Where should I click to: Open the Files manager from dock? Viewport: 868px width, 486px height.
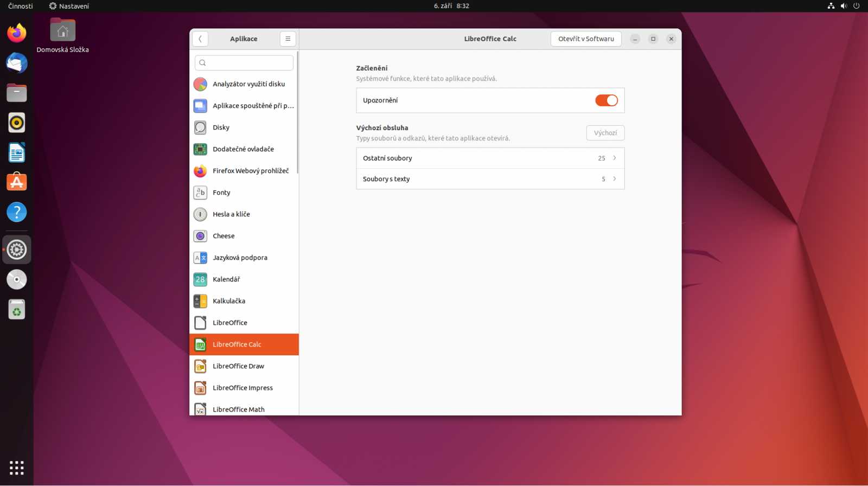click(17, 93)
